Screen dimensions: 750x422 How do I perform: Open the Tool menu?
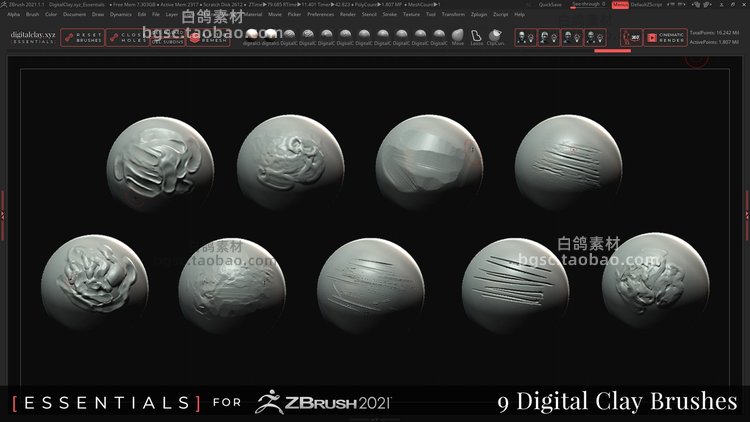(431, 14)
